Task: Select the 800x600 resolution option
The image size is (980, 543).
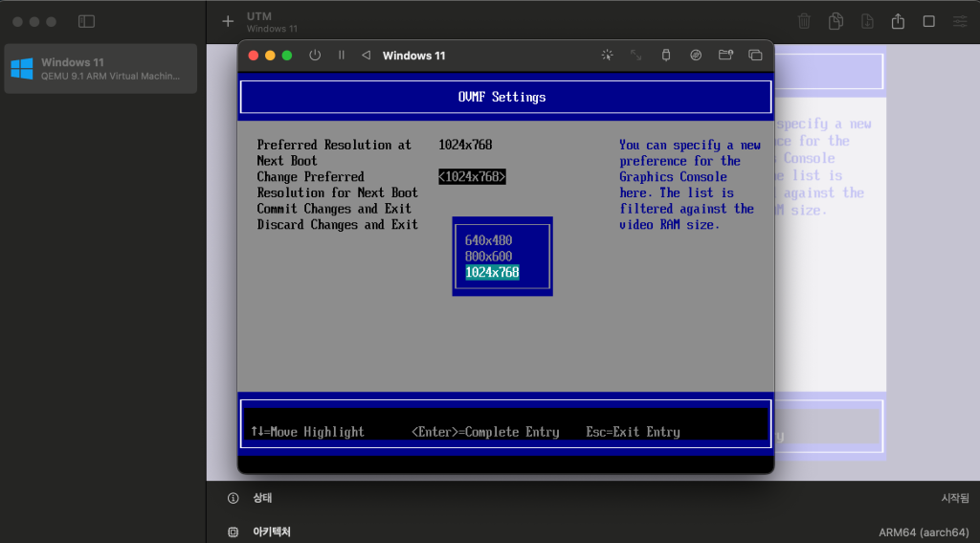Action: [488, 257]
